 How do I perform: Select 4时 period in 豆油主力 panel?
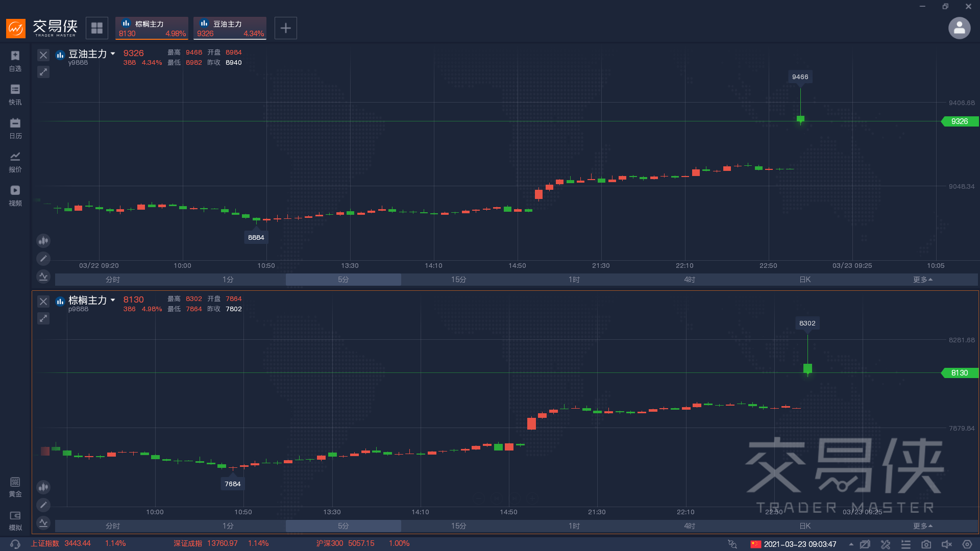coord(690,280)
